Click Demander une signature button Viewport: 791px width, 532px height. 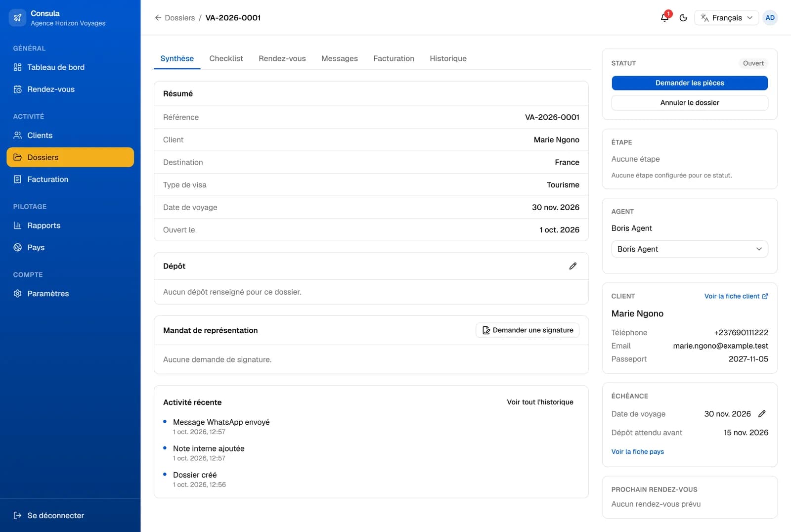[x=527, y=330]
